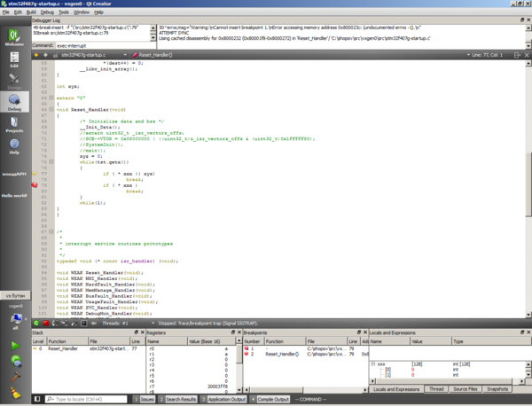This screenshot has height=406, width=532.
Task: Float the Locals and Expressions panel
Action: click(x=522, y=332)
